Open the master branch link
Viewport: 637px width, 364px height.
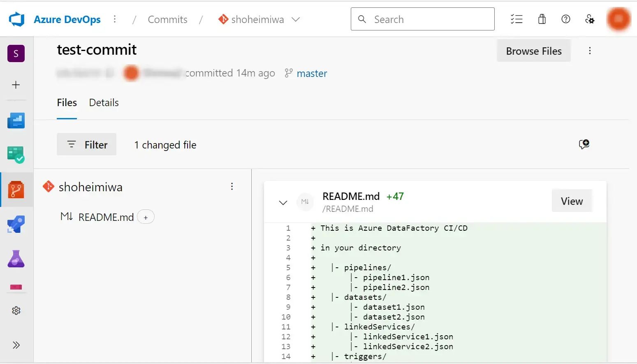312,73
